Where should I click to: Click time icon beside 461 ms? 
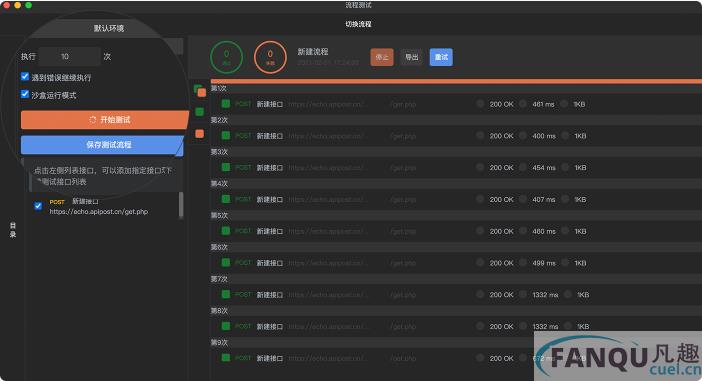pyautogui.click(x=522, y=104)
